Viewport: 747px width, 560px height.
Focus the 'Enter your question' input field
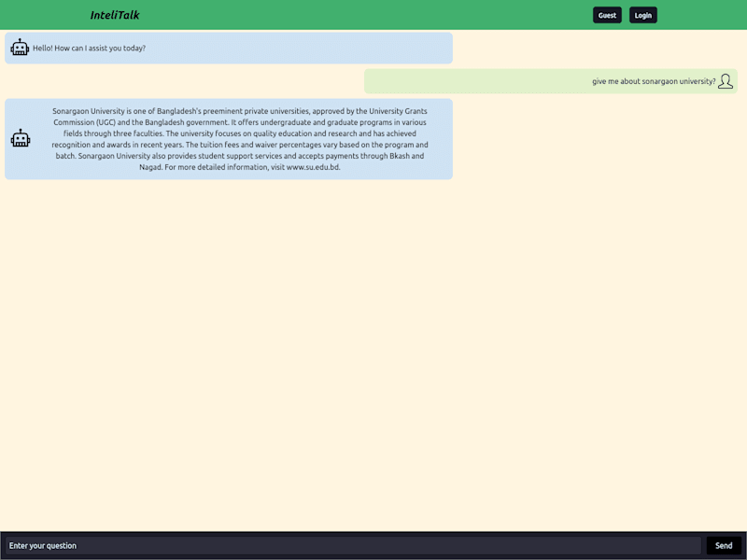(x=353, y=546)
